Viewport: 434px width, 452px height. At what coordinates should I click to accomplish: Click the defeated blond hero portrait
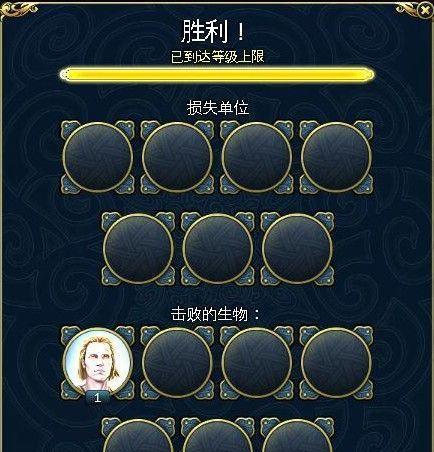tap(98, 362)
